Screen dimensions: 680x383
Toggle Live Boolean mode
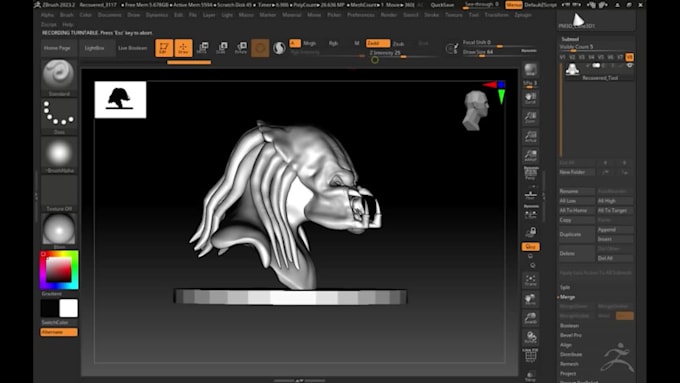[133, 48]
